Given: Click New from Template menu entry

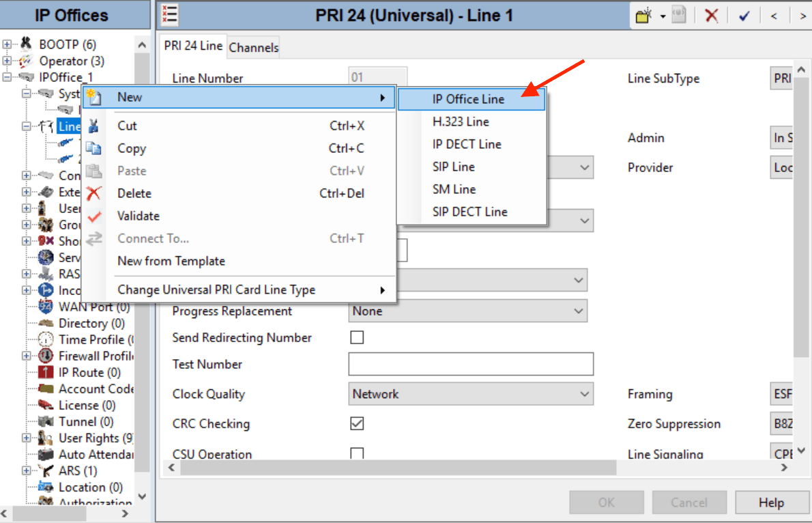Looking at the screenshot, I should coord(239,261).
